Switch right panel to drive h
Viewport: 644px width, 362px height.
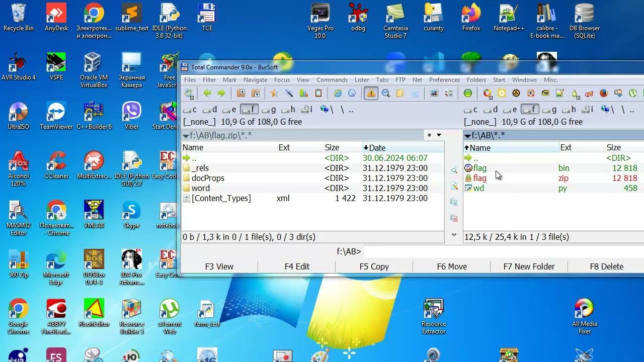pyautogui.click(x=569, y=109)
